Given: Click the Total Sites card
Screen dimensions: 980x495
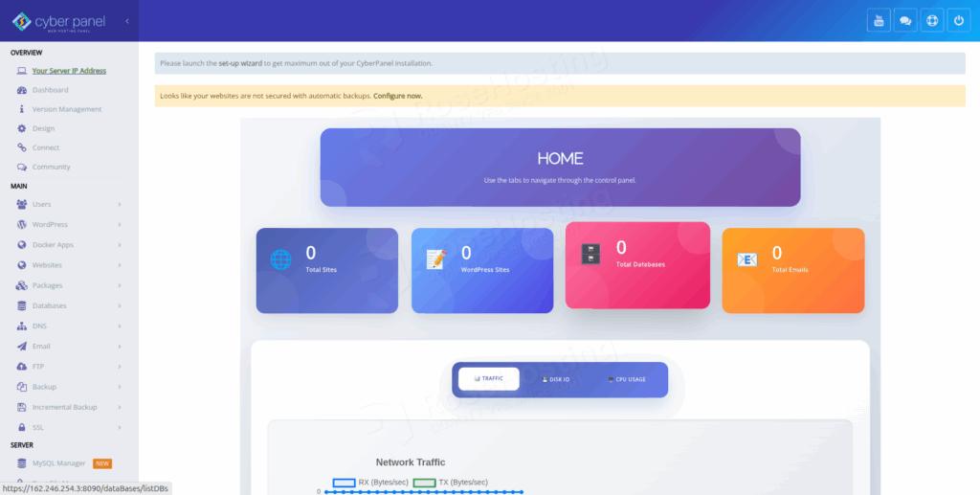Looking at the screenshot, I should (x=327, y=271).
